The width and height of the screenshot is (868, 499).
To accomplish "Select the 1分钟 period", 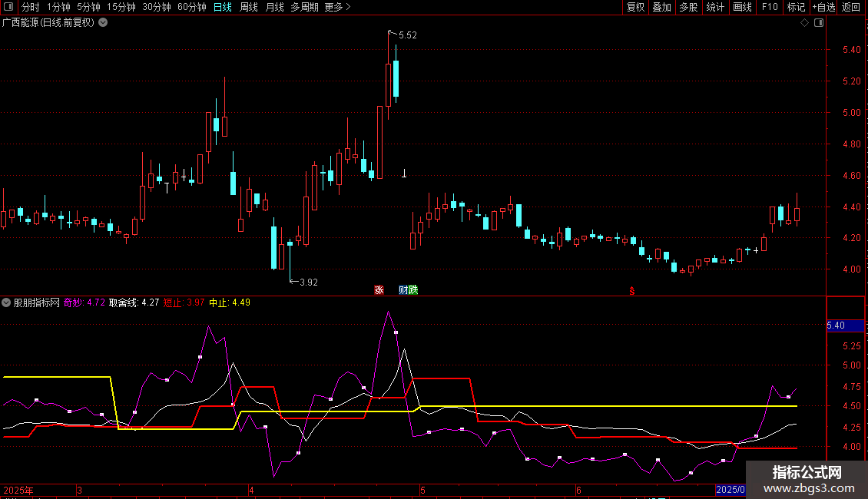I will point(58,7).
